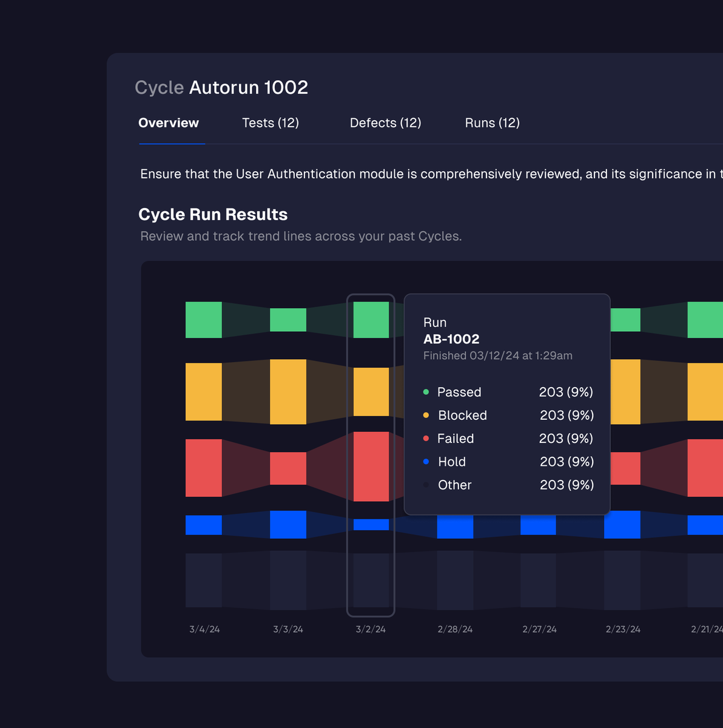The width and height of the screenshot is (723, 728).
Task: Select the 3/3/24 dark other bar
Action: [x=288, y=580]
